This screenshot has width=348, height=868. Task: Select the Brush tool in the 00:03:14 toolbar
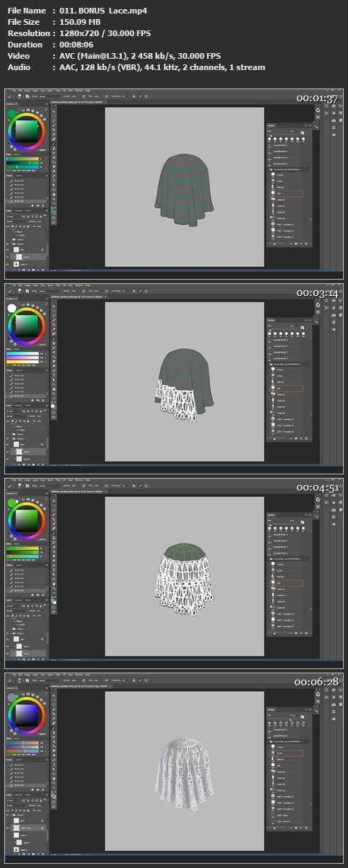tap(54, 338)
